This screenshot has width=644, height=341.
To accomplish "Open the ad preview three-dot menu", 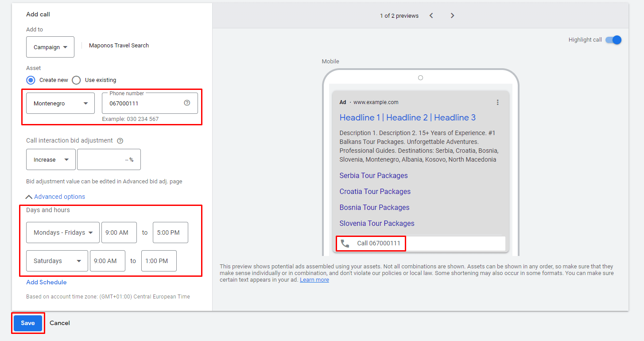I will pos(497,102).
